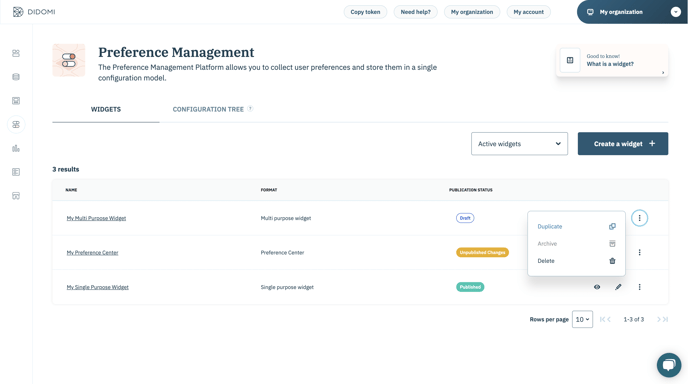This screenshot has width=688, height=384.
Task: Click the Format column header
Action: point(269,190)
